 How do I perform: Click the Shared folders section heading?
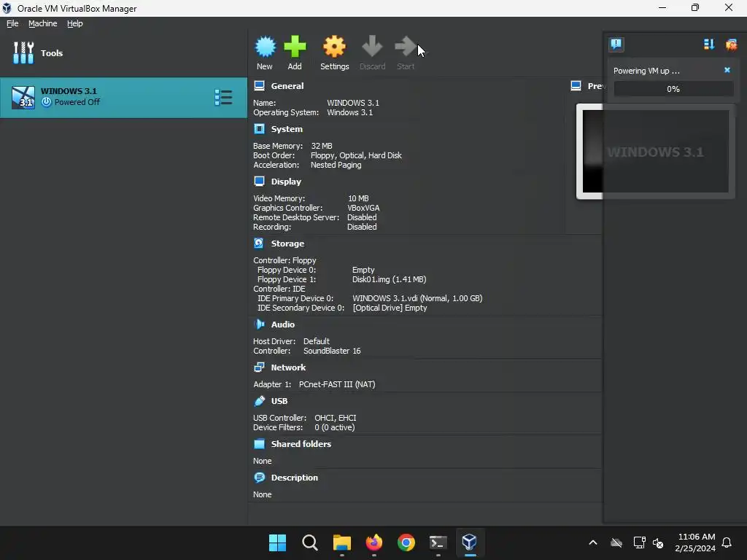coord(301,444)
